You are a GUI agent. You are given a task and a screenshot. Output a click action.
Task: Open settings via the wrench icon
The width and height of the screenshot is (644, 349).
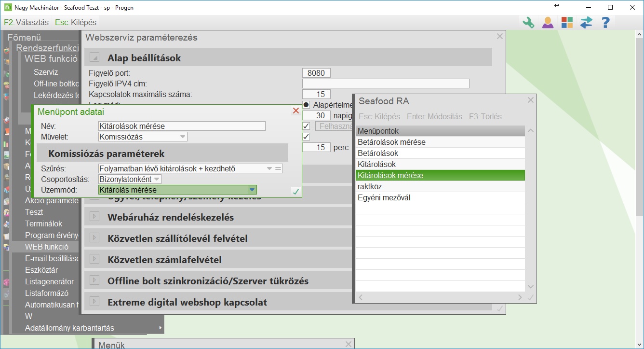tap(529, 22)
